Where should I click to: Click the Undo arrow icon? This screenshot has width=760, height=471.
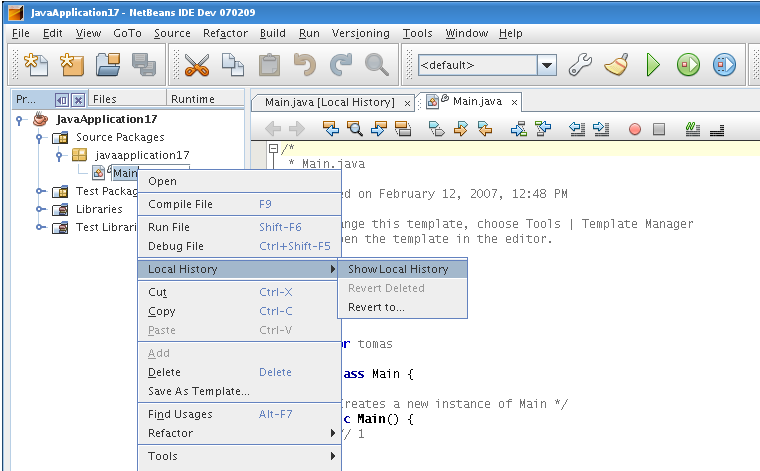(305, 64)
